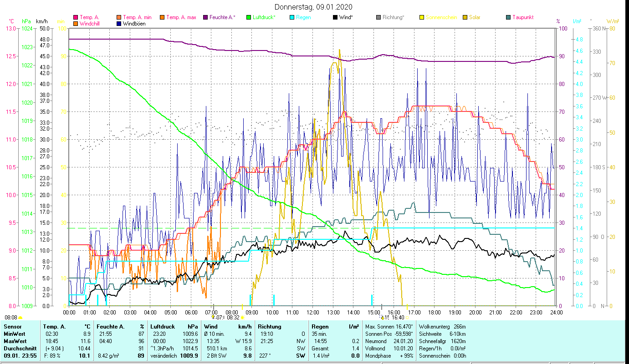Image resolution: width=629 pixels, height=364 pixels.
Task: Click the 12:00 label on the time axis
Action: pyautogui.click(x=313, y=312)
